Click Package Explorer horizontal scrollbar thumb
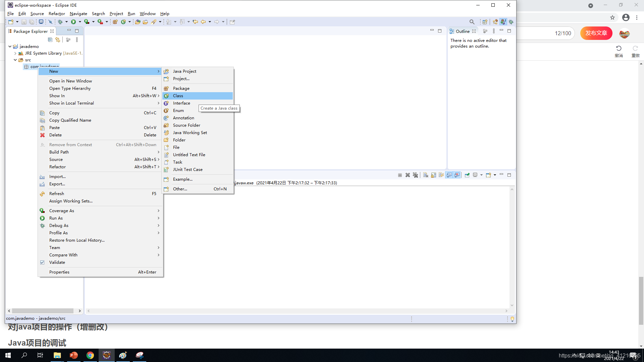The image size is (644, 362). coord(43,311)
